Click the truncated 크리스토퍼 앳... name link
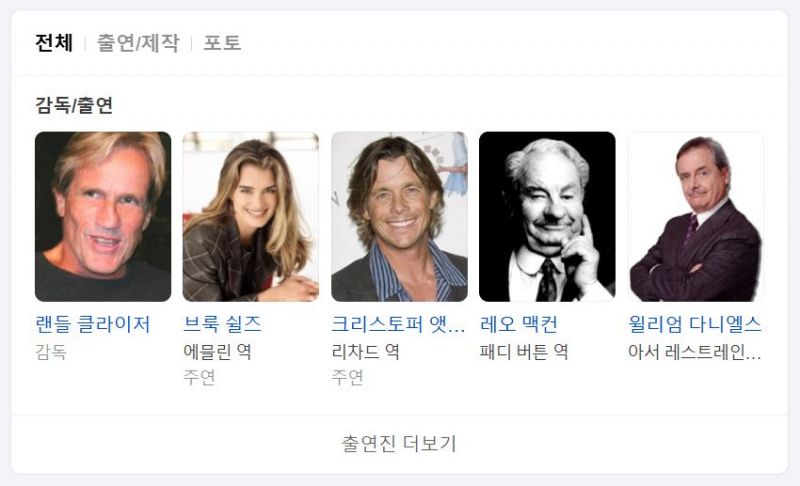800x486 pixels. click(398, 324)
